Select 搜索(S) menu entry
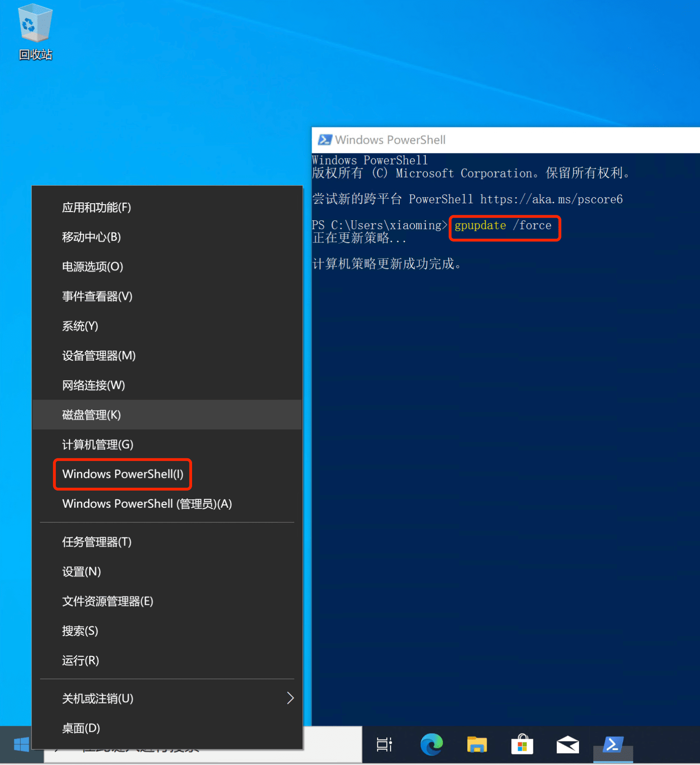This screenshot has width=700, height=765. 167,631
